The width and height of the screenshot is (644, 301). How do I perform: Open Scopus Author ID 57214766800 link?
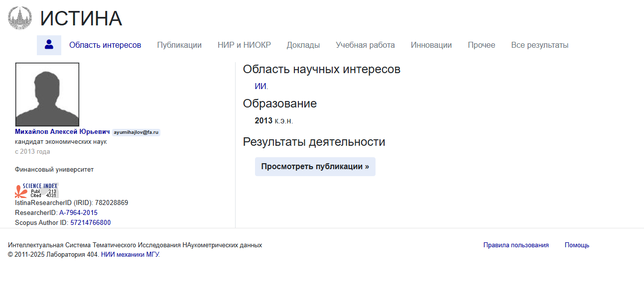tap(90, 223)
